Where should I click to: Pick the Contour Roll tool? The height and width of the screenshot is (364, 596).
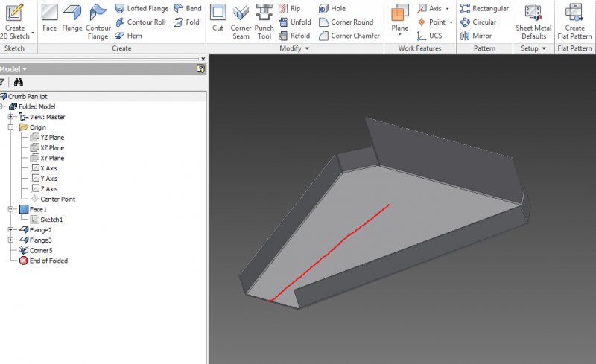(141, 22)
